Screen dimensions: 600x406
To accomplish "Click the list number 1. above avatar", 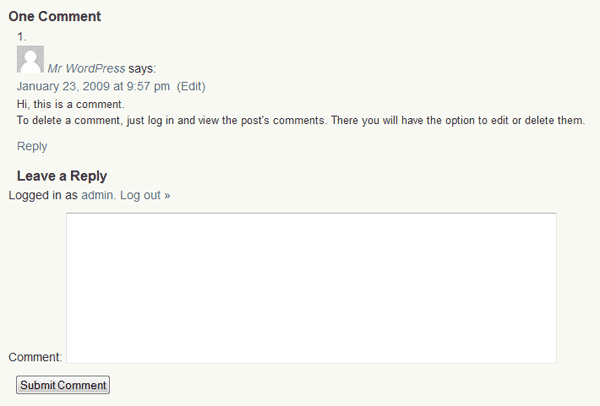I will (x=22, y=37).
